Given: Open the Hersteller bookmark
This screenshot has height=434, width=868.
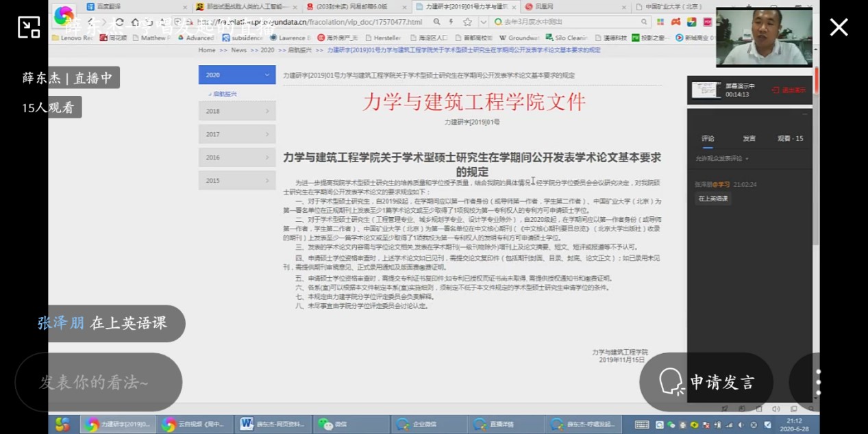Looking at the screenshot, I should coord(383,38).
